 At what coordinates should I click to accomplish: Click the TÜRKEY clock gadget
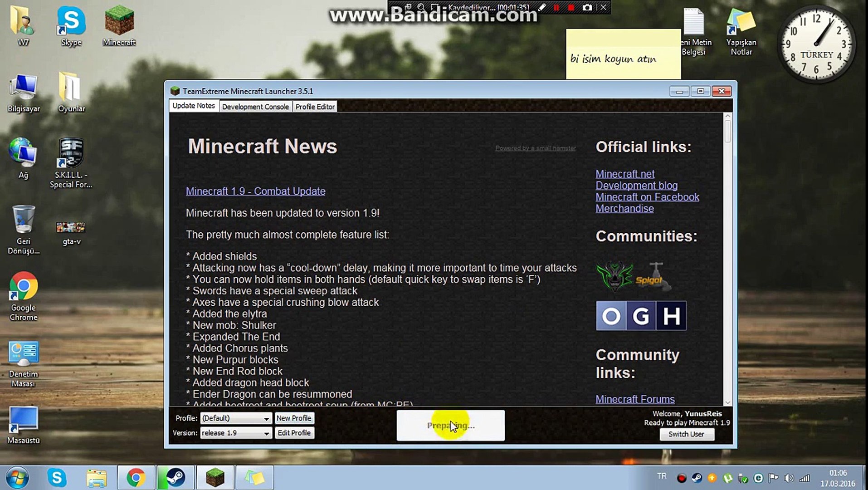[816, 44]
